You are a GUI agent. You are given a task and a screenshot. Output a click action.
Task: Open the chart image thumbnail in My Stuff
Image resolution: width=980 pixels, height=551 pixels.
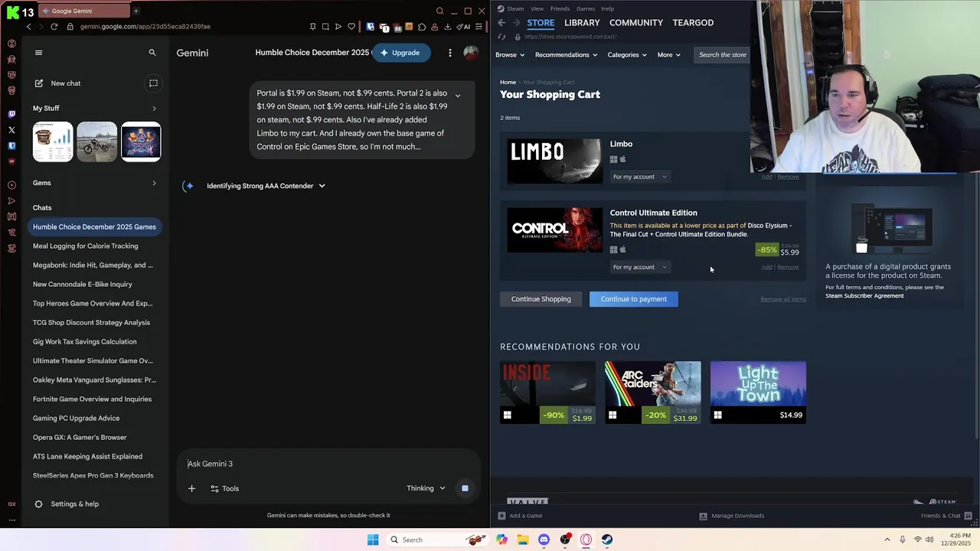(53, 142)
